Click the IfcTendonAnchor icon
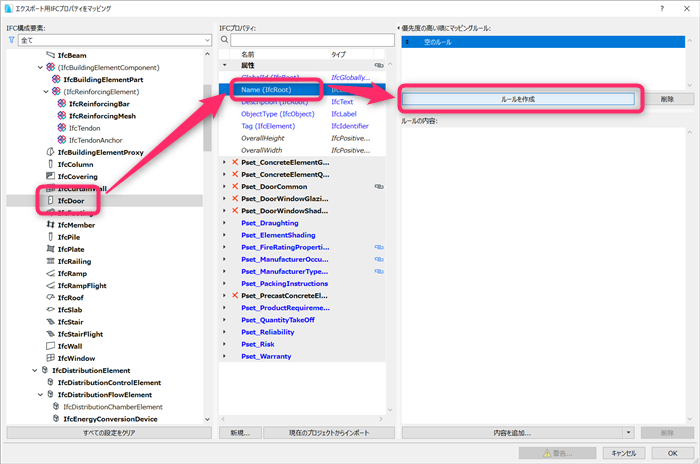Viewport: 700px width, 464px height. 62,139
